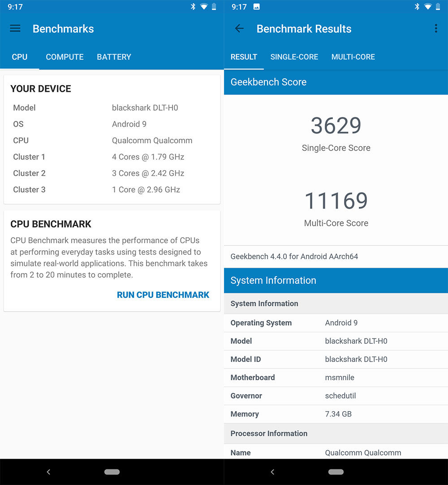Screen dimensions: 448x485
Task: Tap the Memory 7.34 GB row
Action: [x=336, y=414]
